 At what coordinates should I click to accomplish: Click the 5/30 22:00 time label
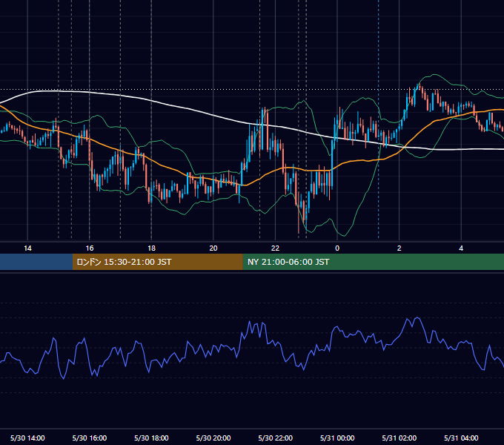click(x=276, y=438)
